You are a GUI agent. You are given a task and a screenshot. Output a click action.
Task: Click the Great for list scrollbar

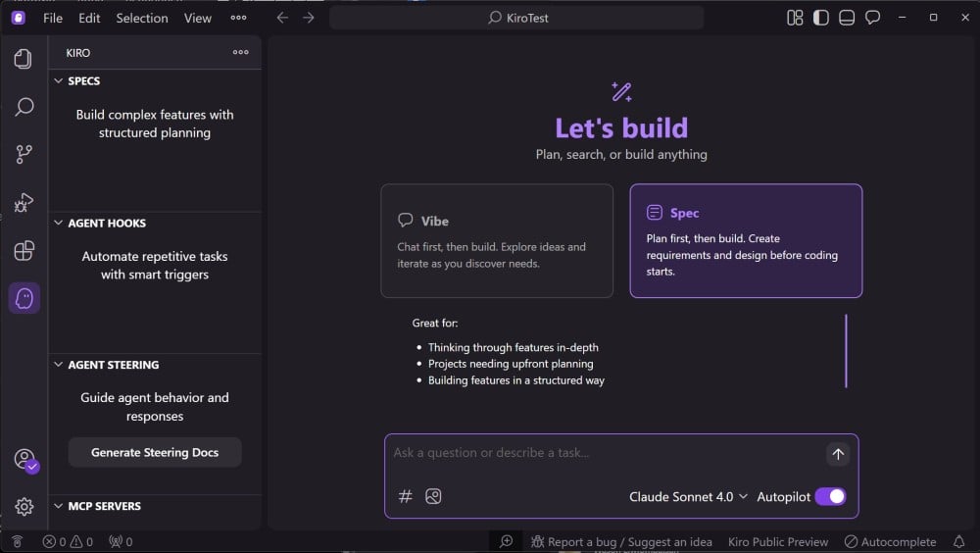click(847, 351)
